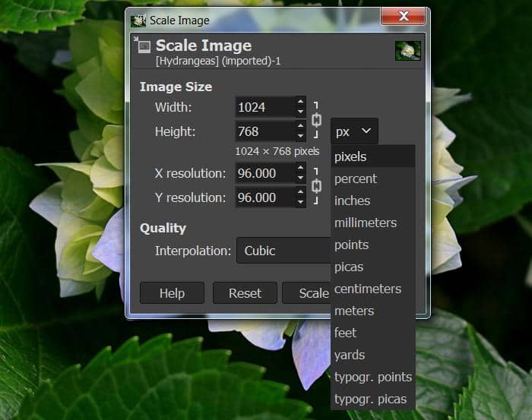Choose millimeters as the unit
The height and width of the screenshot is (420, 532).
[373, 223]
